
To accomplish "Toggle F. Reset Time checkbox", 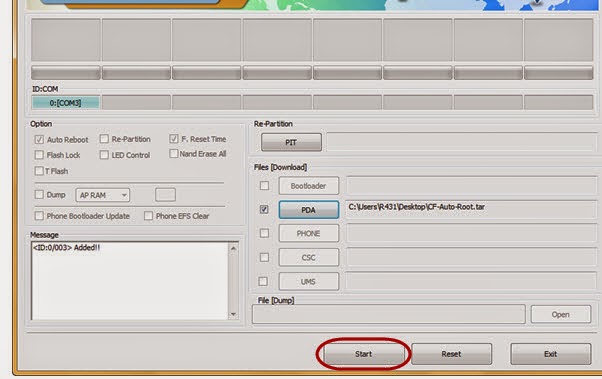I will [x=174, y=139].
